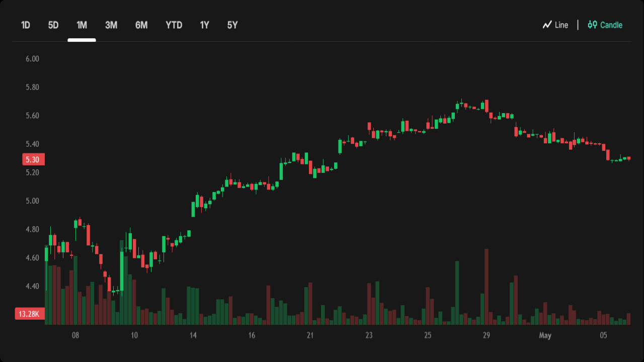Click the 5.30 current price tag

33,160
